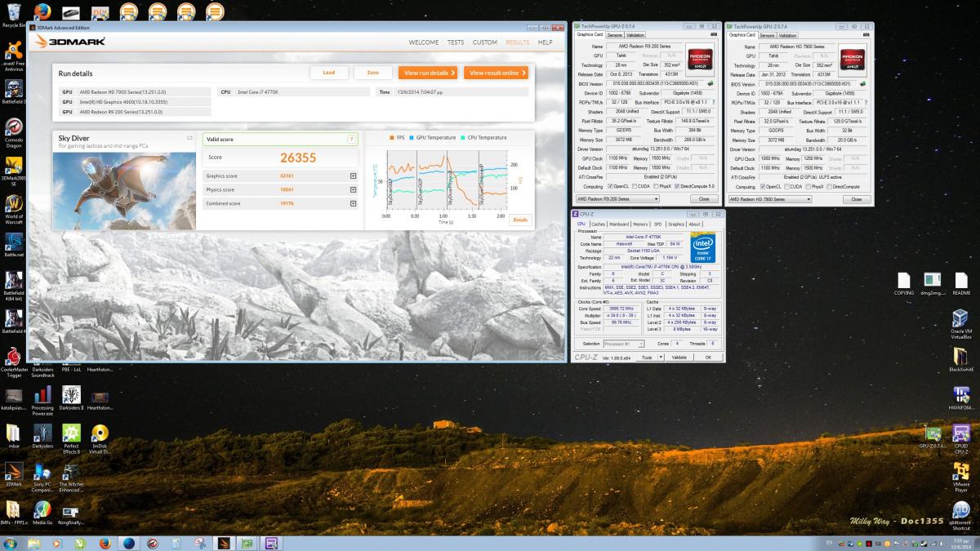Launch ImDisk Virtual Disk desktop shortcut
Viewport: 980px width, 551px height.
pyautogui.click(x=100, y=439)
